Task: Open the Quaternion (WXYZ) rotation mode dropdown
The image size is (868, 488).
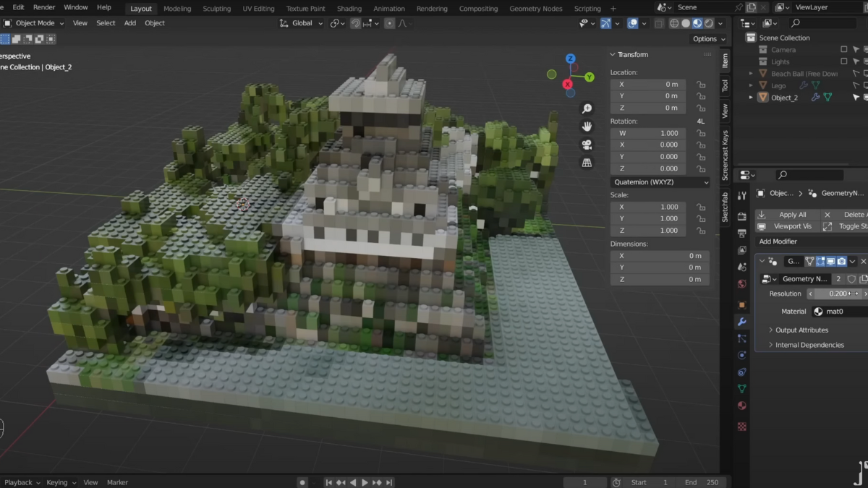Action: click(660, 182)
